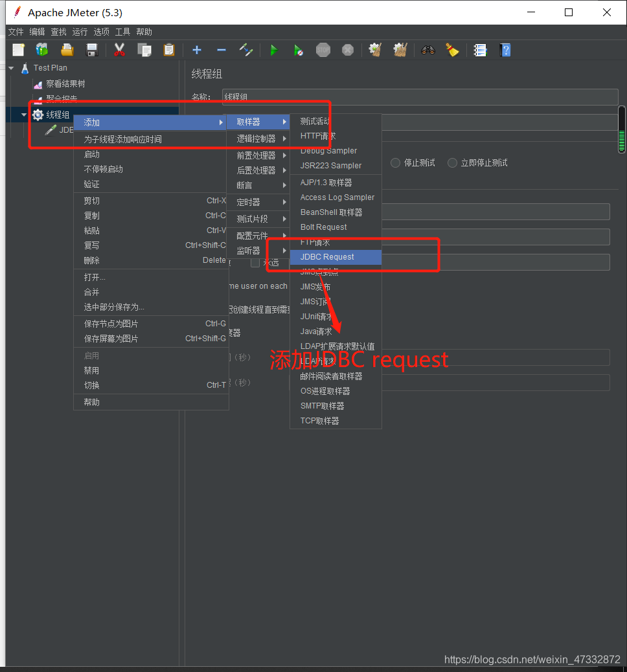The height and width of the screenshot is (672, 627).
Task: Choose JSR223 Sampler menu entry
Action: click(336, 166)
